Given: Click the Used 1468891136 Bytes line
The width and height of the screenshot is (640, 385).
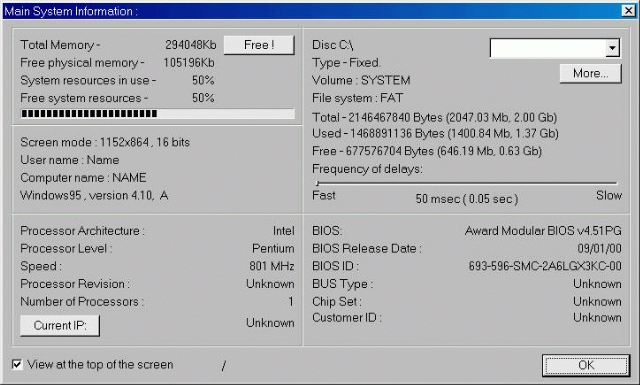Looking at the screenshot, I should pos(435,134).
